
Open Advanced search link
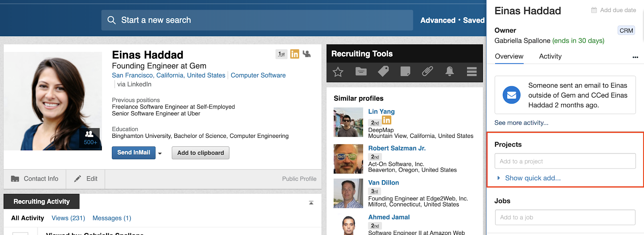click(438, 21)
